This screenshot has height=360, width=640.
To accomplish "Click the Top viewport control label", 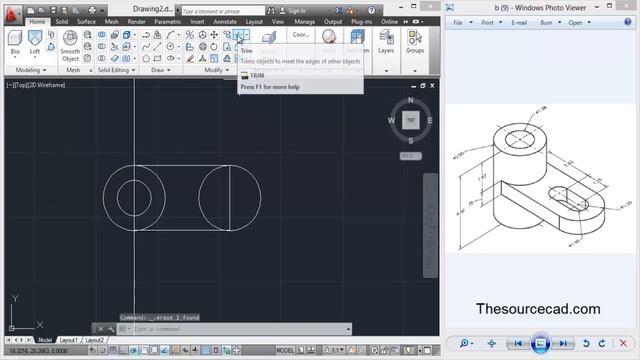I will click(20, 85).
